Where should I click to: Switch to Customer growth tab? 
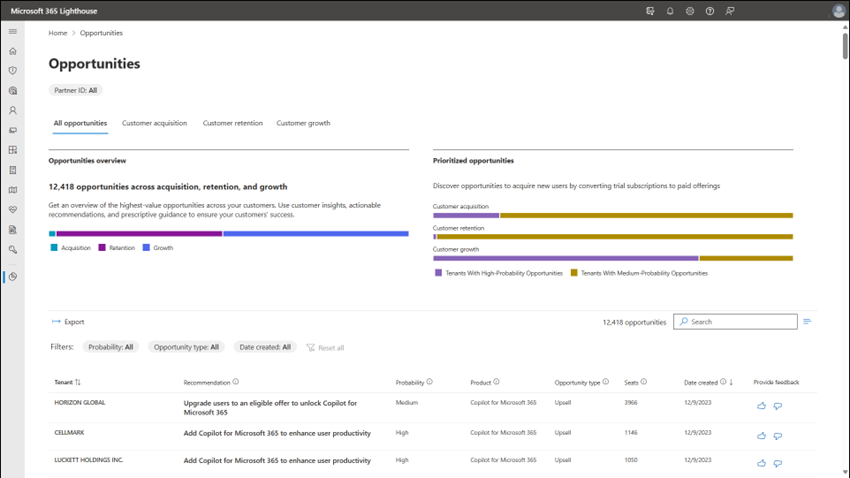303,124
